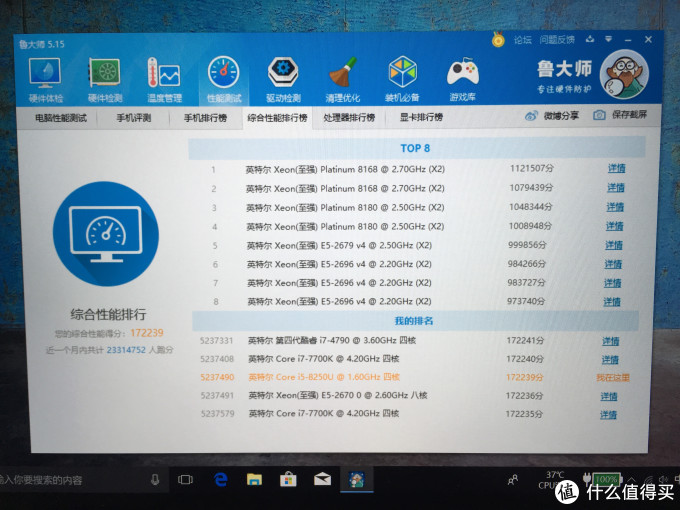Click the score 1121507分

[532, 168]
